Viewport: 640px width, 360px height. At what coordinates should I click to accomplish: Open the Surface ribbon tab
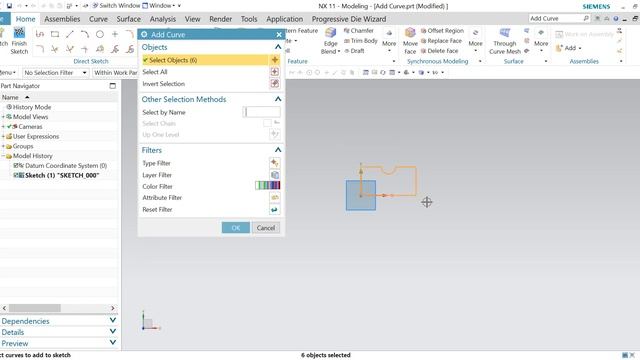129,19
